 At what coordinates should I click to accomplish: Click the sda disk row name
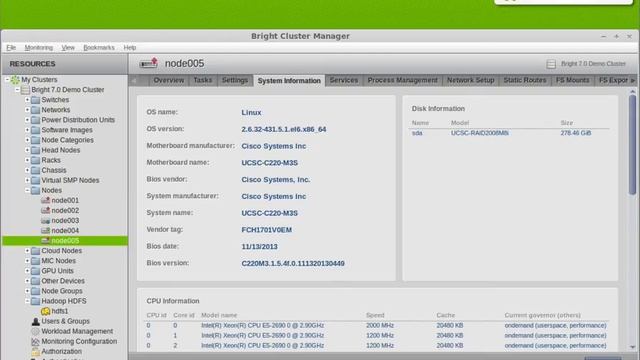click(417, 133)
